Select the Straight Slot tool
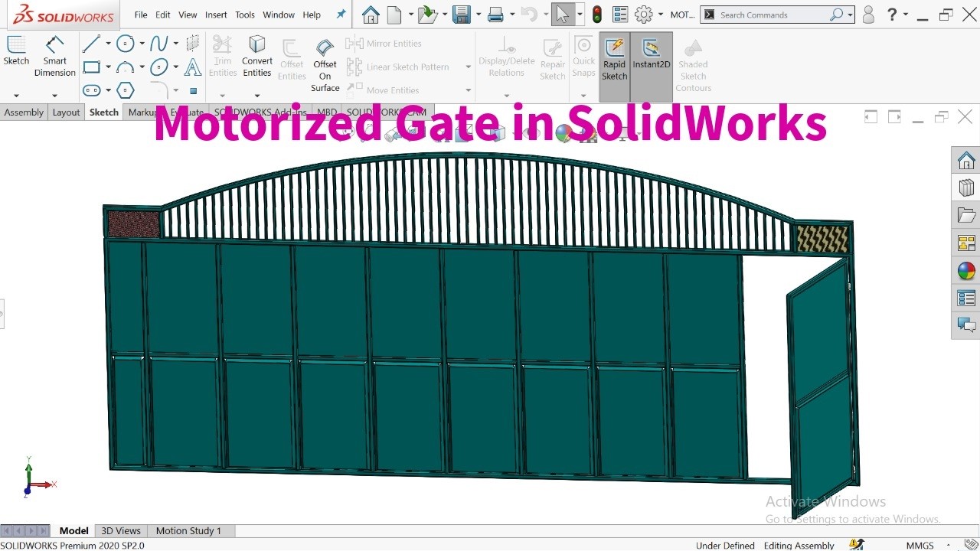Image resolution: width=980 pixels, height=551 pixels. 91,90
